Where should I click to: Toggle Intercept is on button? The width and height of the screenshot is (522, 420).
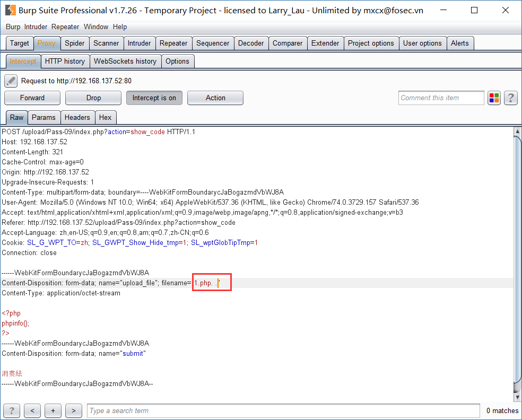pyautogui.click(x=154, y=98)
